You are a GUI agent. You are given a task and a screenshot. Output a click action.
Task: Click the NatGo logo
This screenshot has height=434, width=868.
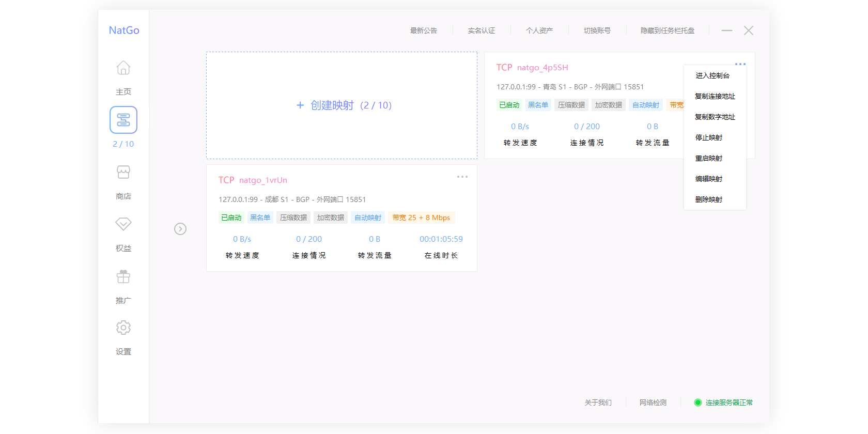click(124, 30)
